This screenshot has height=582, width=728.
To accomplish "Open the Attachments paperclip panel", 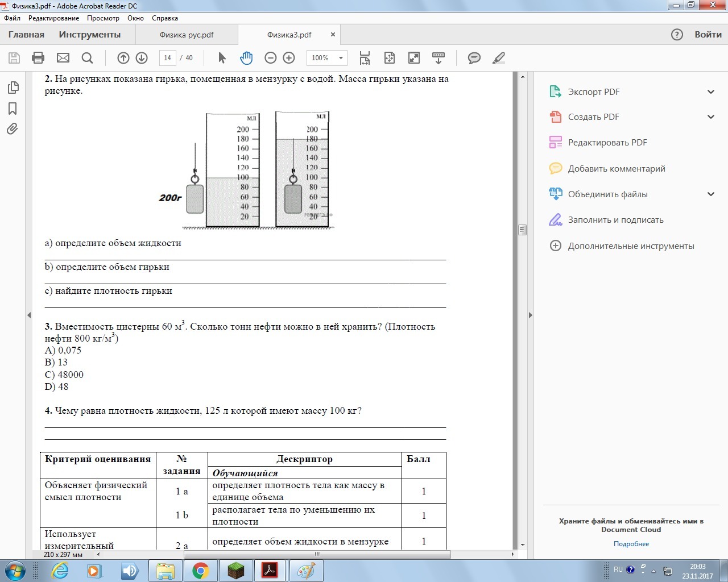I will 13,129.
